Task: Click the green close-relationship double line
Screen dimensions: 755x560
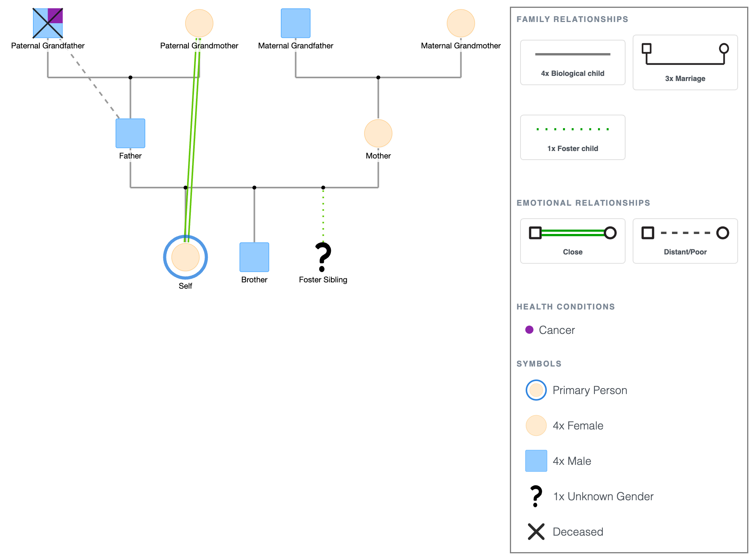Action: click(x=192, y=140)
